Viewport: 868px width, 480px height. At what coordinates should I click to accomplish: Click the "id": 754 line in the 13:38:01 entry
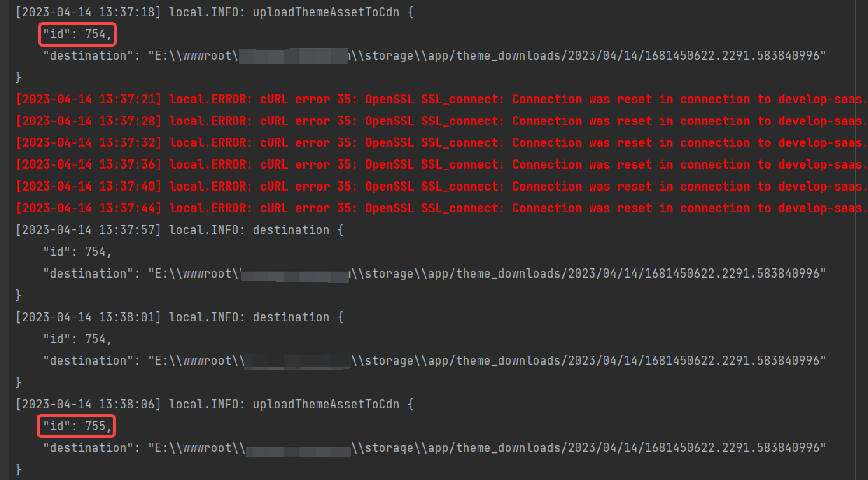tap(78, 338)
